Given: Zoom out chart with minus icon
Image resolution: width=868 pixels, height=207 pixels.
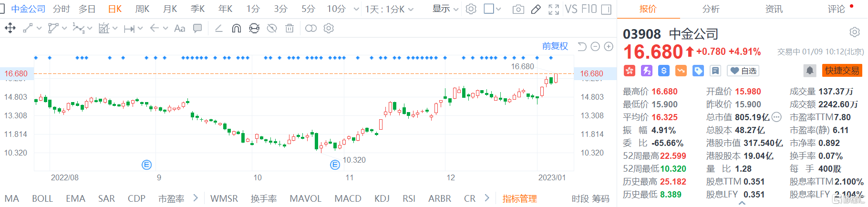Looking at the screenshot, I should [595, 46].
